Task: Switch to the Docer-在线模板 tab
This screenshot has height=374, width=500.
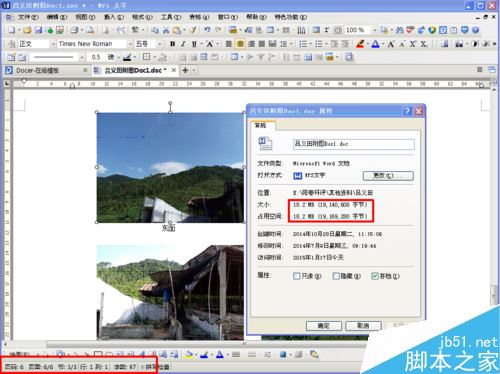Action: (37, 70)
